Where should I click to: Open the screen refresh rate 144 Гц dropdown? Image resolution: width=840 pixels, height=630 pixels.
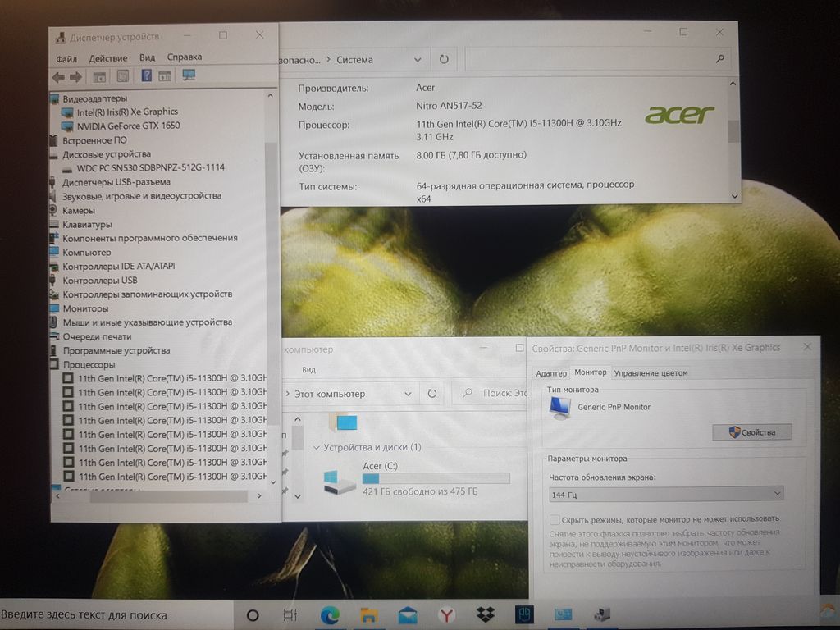(665, 494)
